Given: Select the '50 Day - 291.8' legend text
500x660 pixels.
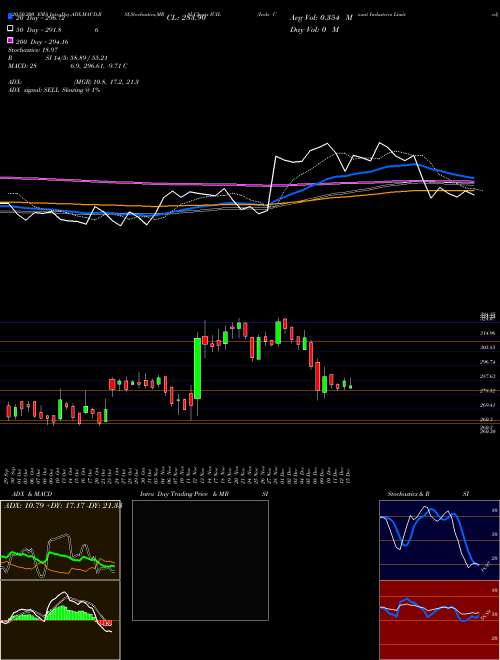Looking at the screenshot, I should pyautogui.click(x=38, y=30).
